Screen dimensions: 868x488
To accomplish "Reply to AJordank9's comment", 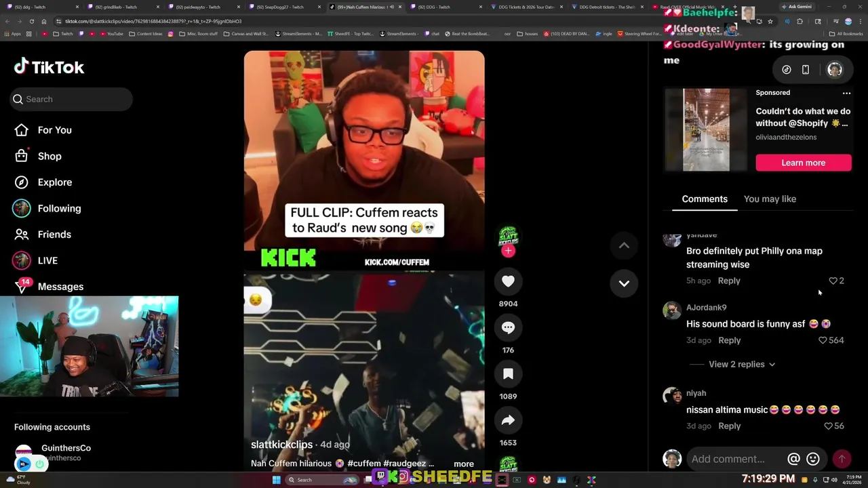I will point(729,340).
